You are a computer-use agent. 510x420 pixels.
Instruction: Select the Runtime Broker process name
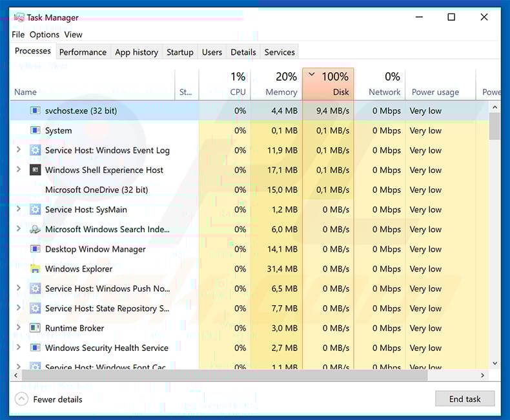click(74, 328)
